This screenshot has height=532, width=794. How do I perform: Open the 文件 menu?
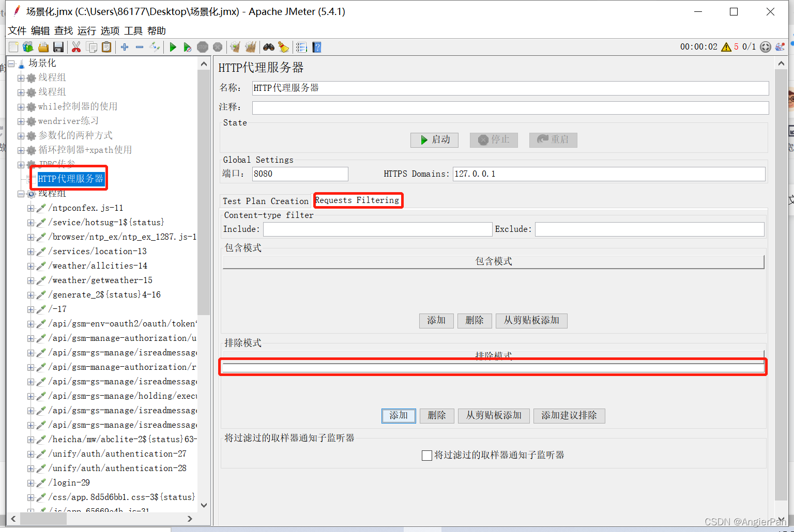(x=17, y=31)
